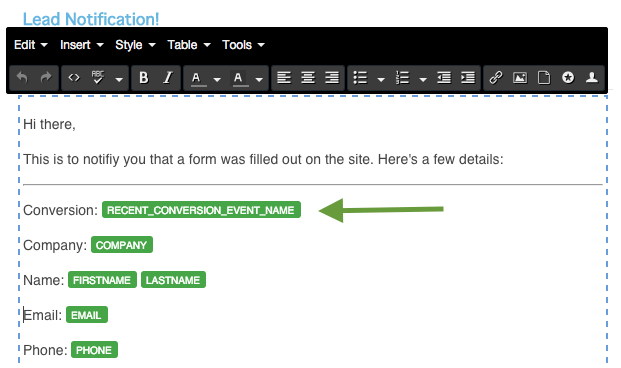This screenshot has width=621, height=368.
Task: Click the 'Hi there,' text line
Action: [x=49, y=124]
